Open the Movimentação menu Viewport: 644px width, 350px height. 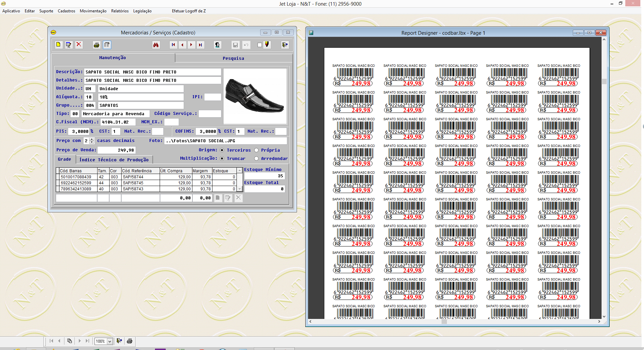click(93, 11)
